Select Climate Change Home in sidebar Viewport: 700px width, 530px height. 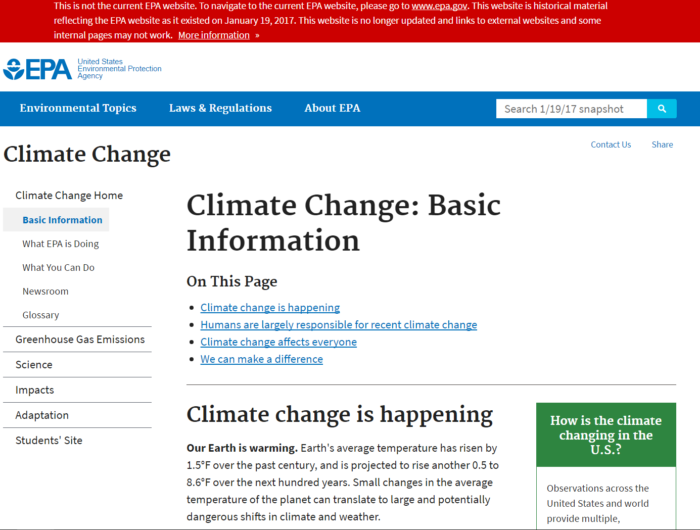point(69,195)
